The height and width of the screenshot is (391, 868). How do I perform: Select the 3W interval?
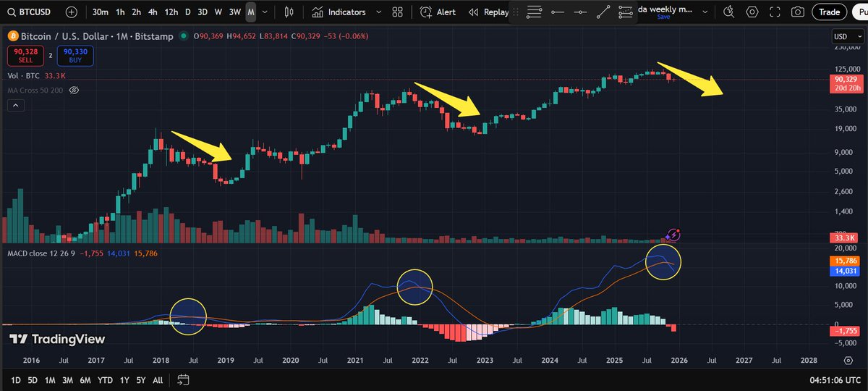(x=234, y=12)
